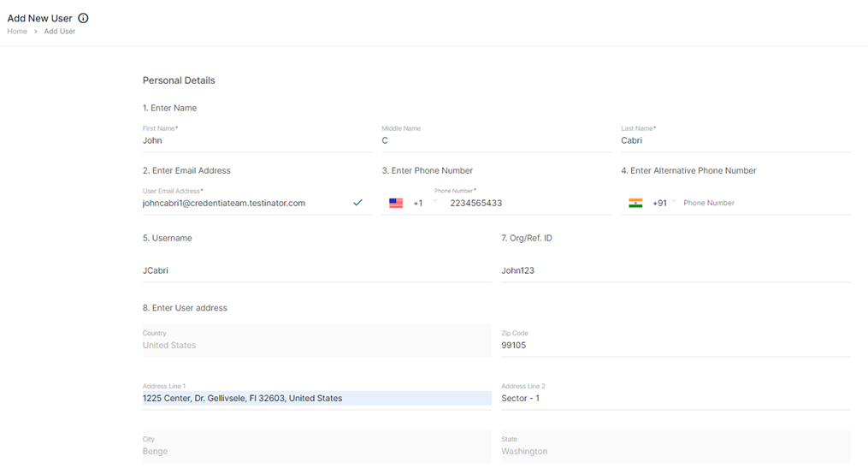Click the Zip Code field

[676, 346]
